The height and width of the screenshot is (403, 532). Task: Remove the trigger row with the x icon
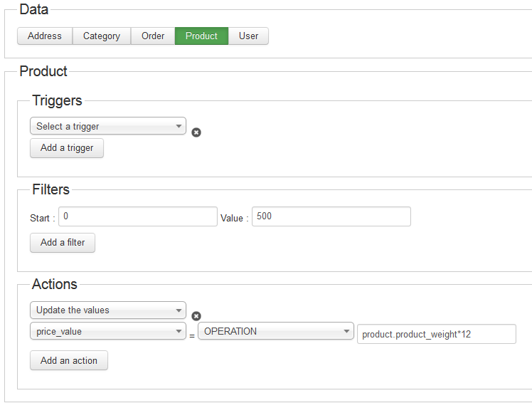196,132
